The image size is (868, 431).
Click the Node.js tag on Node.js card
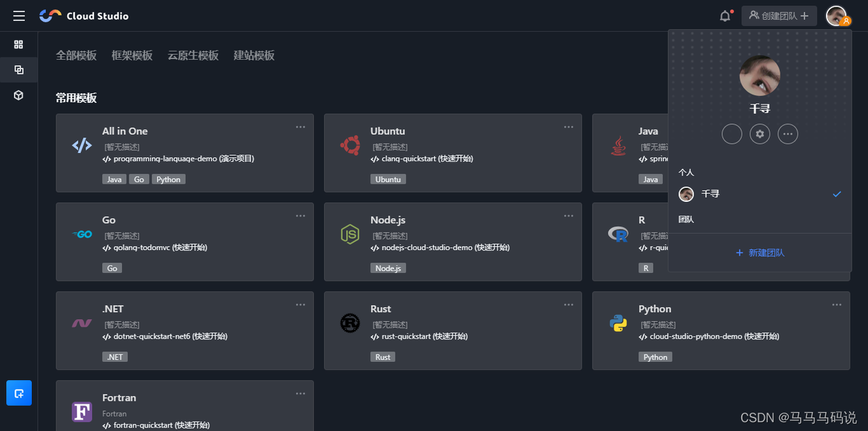388,268
